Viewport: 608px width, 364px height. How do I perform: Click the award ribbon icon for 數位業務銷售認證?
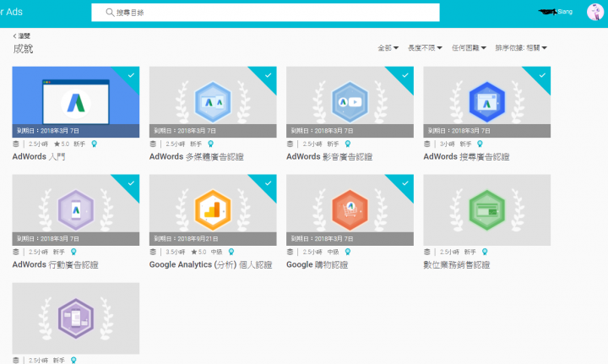tap(485, 252)
